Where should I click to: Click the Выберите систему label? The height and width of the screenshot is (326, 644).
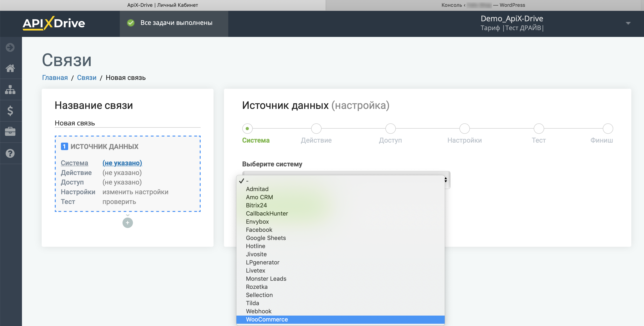[272, 164]
